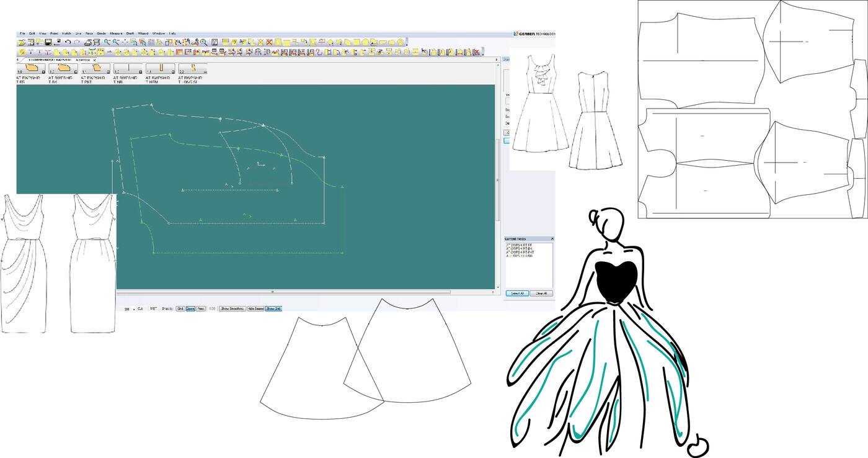This screenshot has height=458, width=868.
Task: Select the Zoom Out magnifier icon
Action: [x=116, y=42]
